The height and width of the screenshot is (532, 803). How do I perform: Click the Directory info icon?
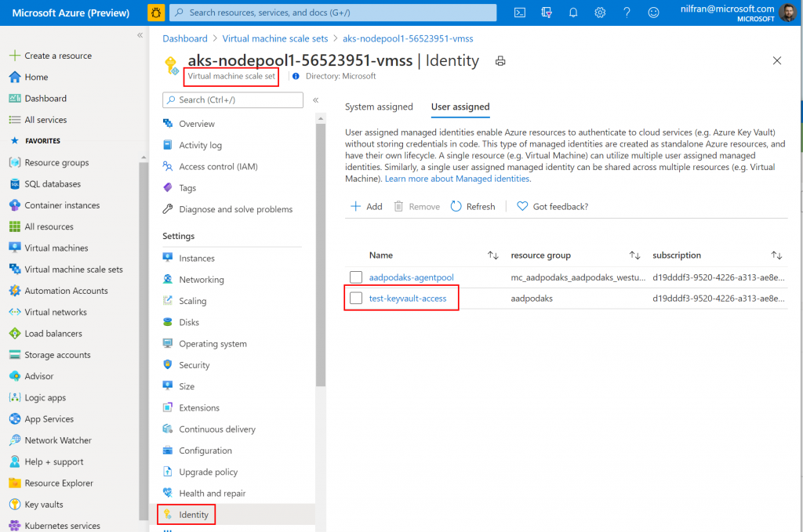pos(296,76)
